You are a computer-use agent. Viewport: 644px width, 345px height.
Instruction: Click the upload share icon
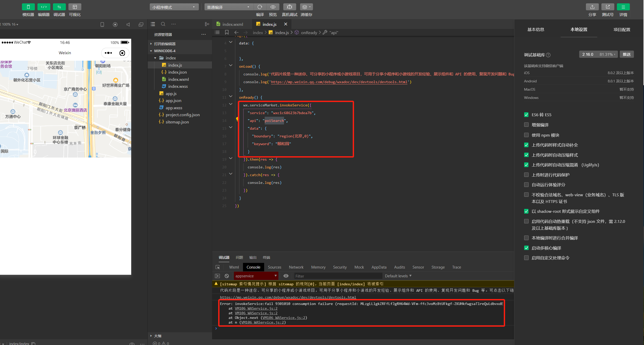tap(592, 7)
